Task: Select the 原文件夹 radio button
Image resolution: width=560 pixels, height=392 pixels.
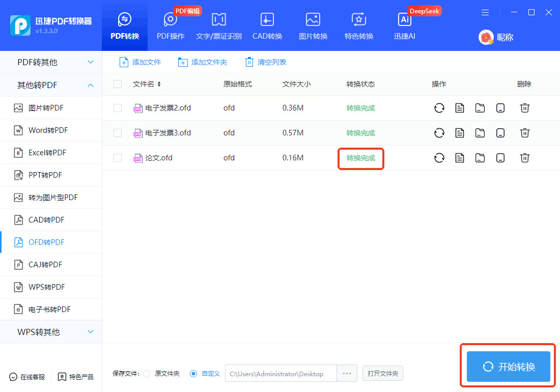Action: [147, 374]
